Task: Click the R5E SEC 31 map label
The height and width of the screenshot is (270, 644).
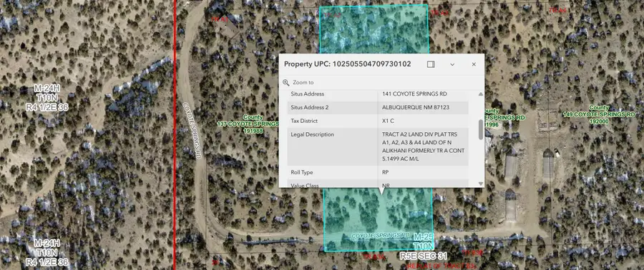Action: [x=424, y=256]
